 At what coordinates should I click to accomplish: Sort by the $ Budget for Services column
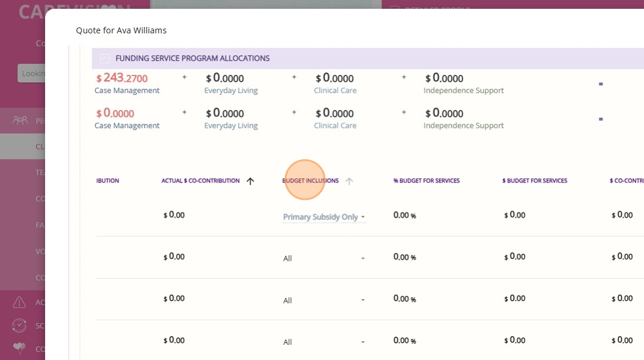535,181
